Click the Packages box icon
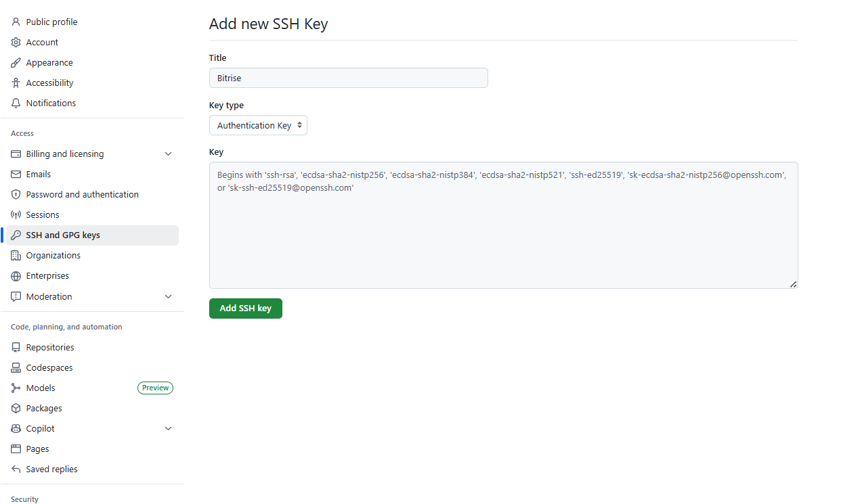Image resolution: width=841 pixels, height=504 pixels. 16,408
